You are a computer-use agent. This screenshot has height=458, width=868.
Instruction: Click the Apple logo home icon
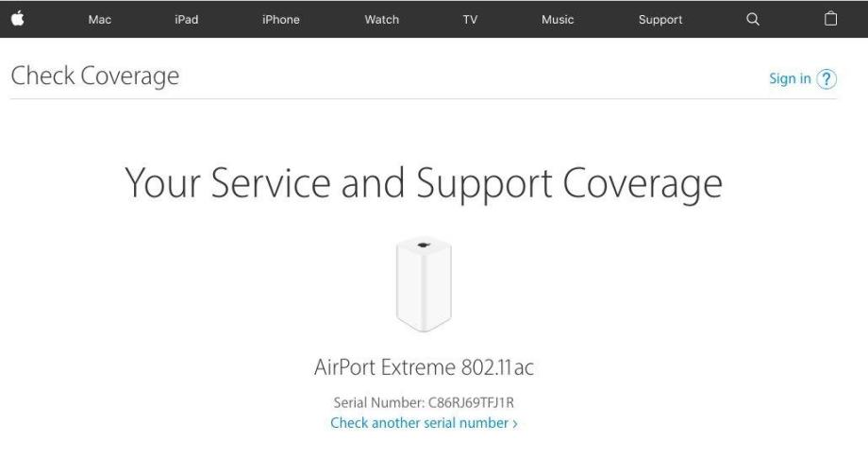click(x=18, y=19)
